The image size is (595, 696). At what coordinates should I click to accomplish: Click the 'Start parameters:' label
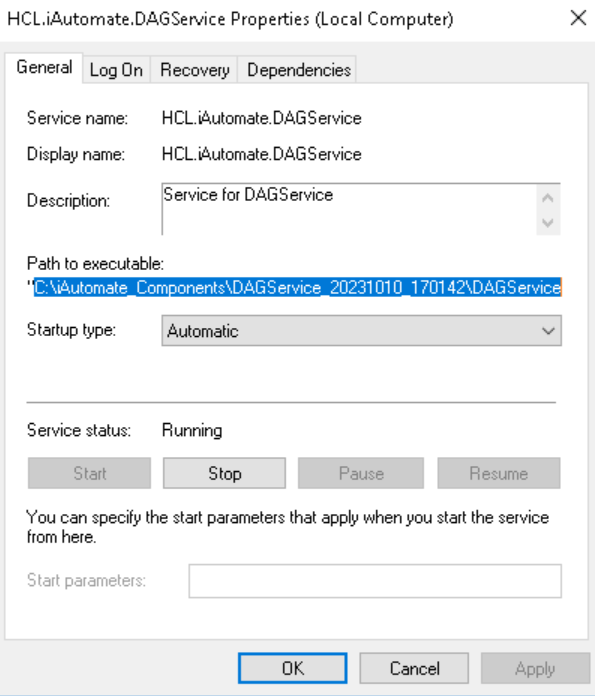click(x=86, y=580)
